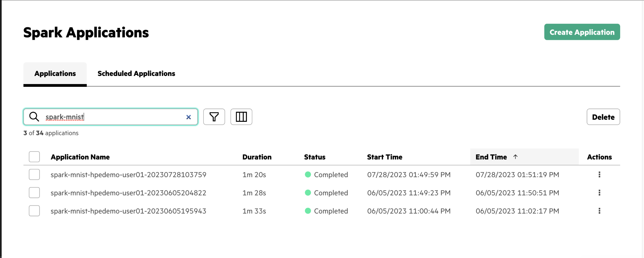Open the column chooser icon
The height and width of the screenshot is (258, 644).
click(x=241, y=117)
